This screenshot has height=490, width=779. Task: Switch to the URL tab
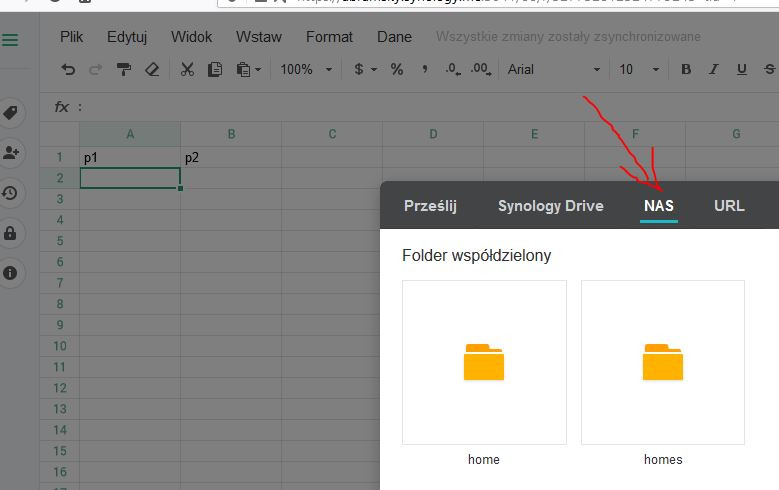[x=729, y=206]
